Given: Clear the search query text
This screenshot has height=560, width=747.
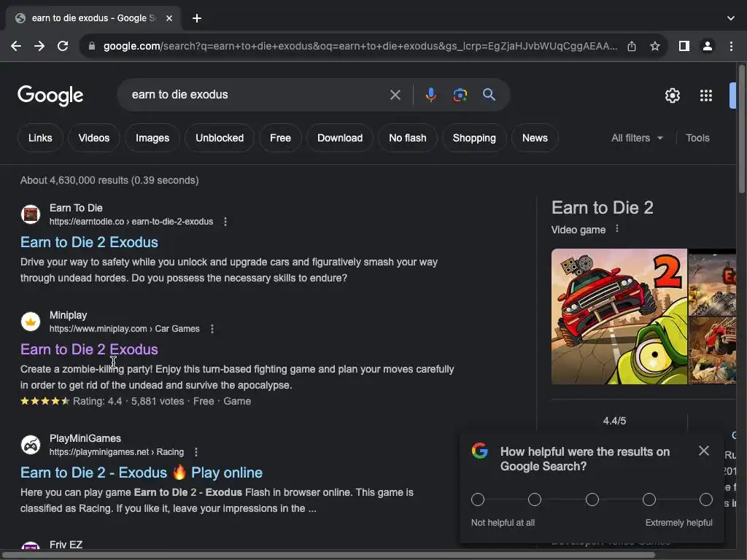Looking at the screenshot, I should [x=395, y=95].
